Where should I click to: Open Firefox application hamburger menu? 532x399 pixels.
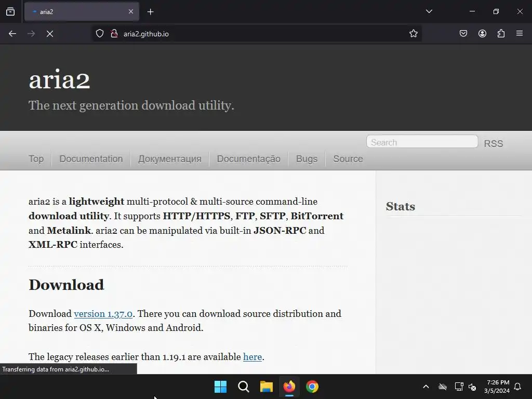pos(520,33)
